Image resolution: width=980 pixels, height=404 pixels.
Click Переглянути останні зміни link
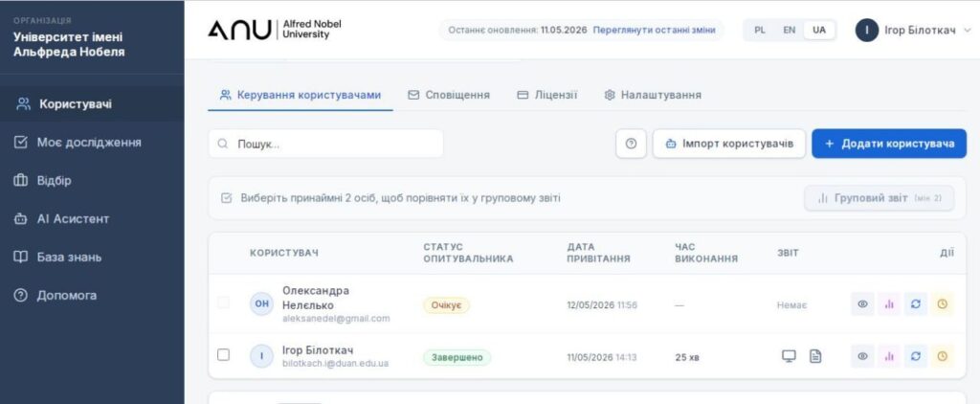[654, 30]
